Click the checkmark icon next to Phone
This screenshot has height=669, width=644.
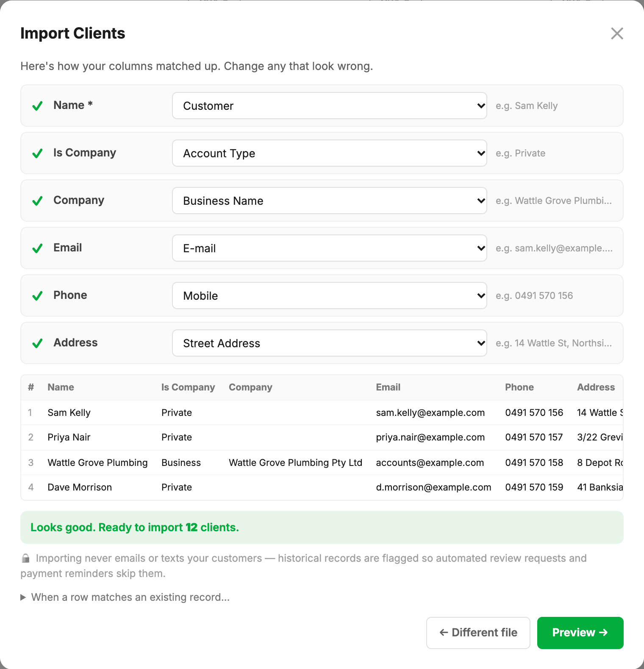pyautogui.click(x=37, y=295)
